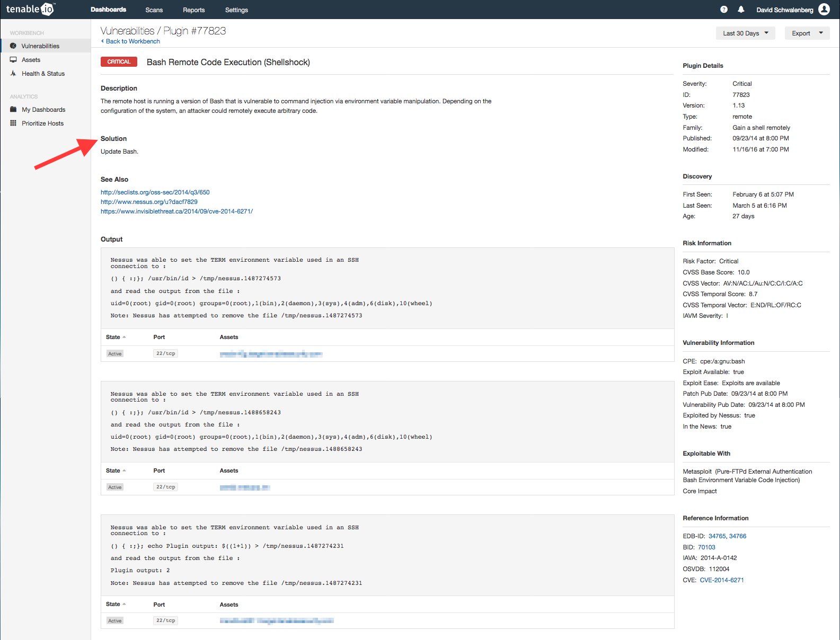Open the seclists.org oss-sec link
The image size is (840, 640).
(155, 192)
